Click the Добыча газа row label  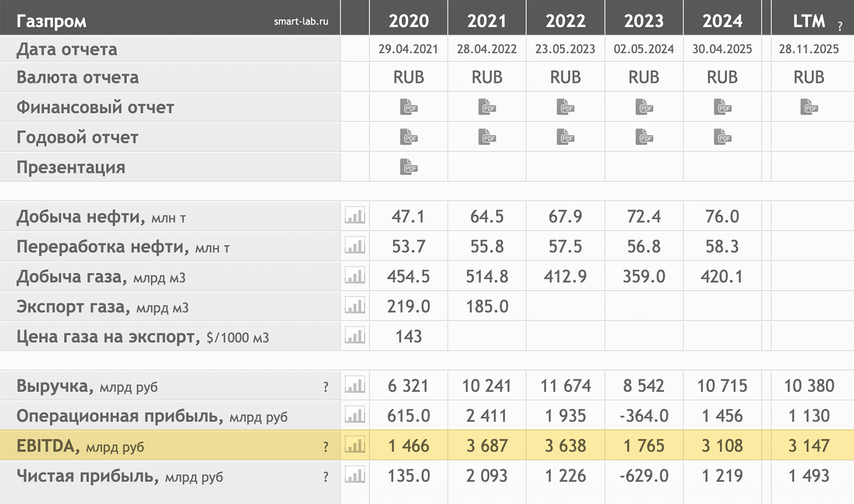point(101,276)
